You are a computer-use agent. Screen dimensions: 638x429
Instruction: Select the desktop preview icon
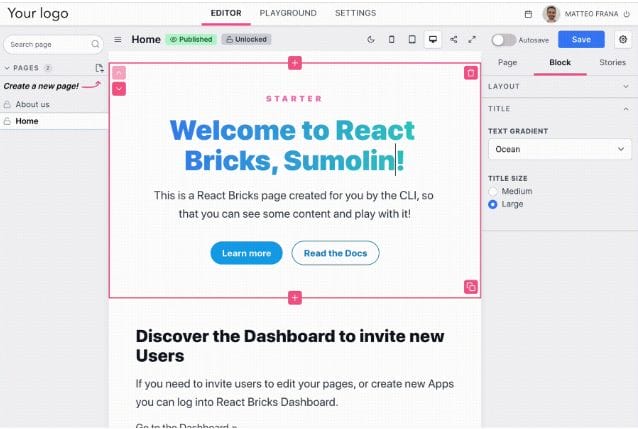tap(432, 40)
